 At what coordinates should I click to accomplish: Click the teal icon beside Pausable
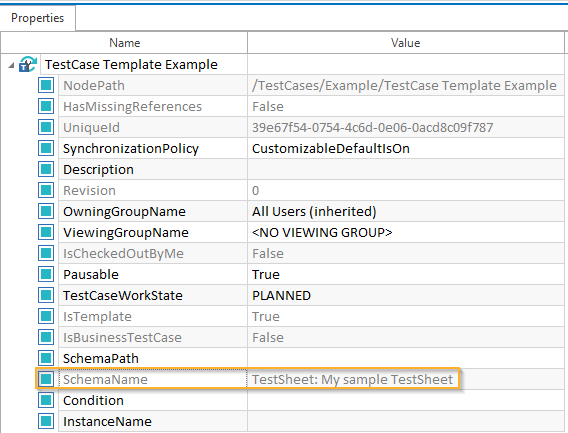pos(46,274)
